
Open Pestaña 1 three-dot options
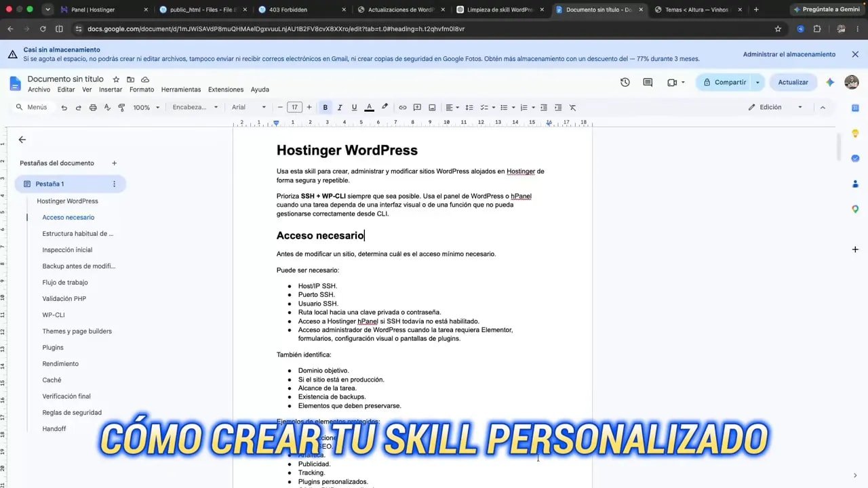(114, 184)
